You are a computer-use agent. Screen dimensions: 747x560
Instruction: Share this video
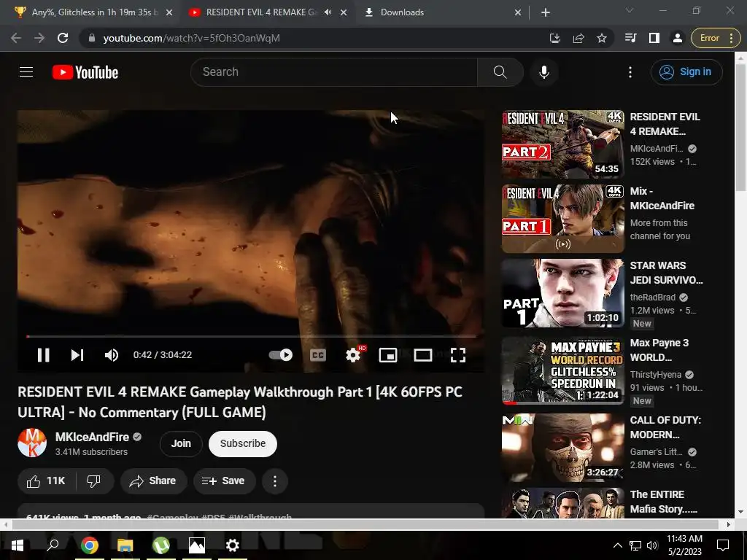point(153,481)
